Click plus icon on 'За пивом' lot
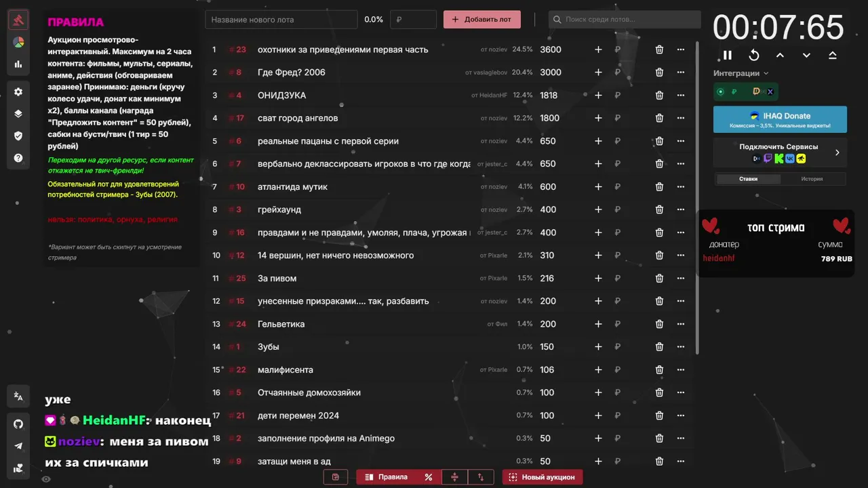 (x=598, y=279)
